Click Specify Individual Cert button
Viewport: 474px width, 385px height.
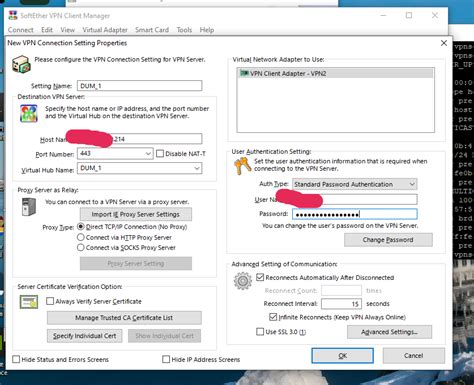click(x=85, y=336)
